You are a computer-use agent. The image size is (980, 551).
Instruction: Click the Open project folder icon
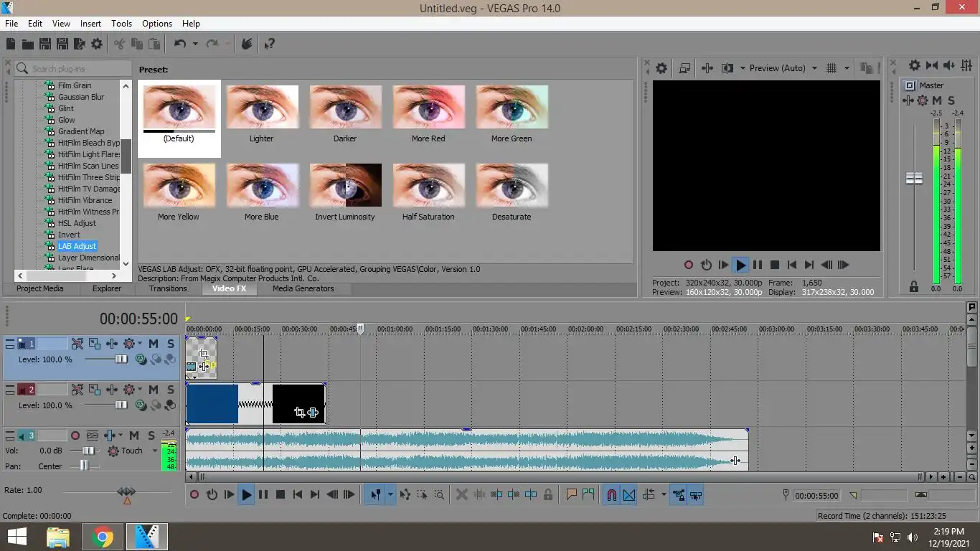(28, 44)
